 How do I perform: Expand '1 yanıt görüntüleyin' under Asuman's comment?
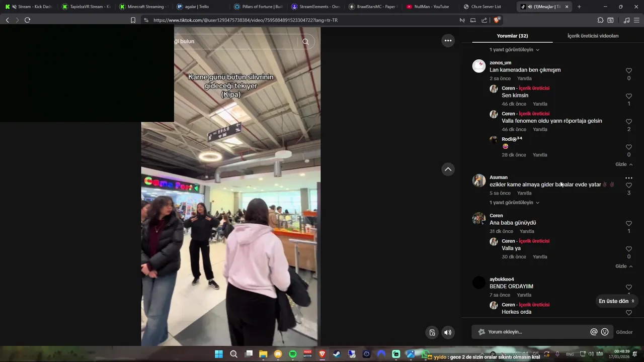tap(514, 203)
